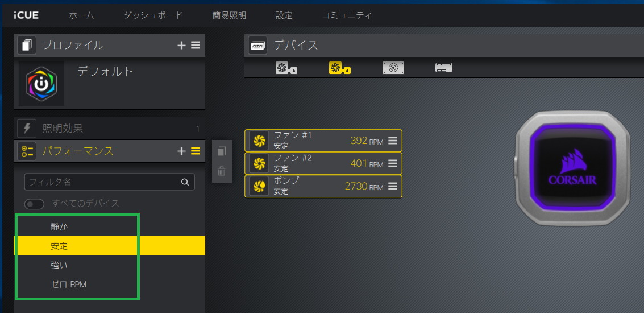Open the プロファイル hamburger menu
The width and height of the screenshot is (644, 313).
tap(196, 46)
